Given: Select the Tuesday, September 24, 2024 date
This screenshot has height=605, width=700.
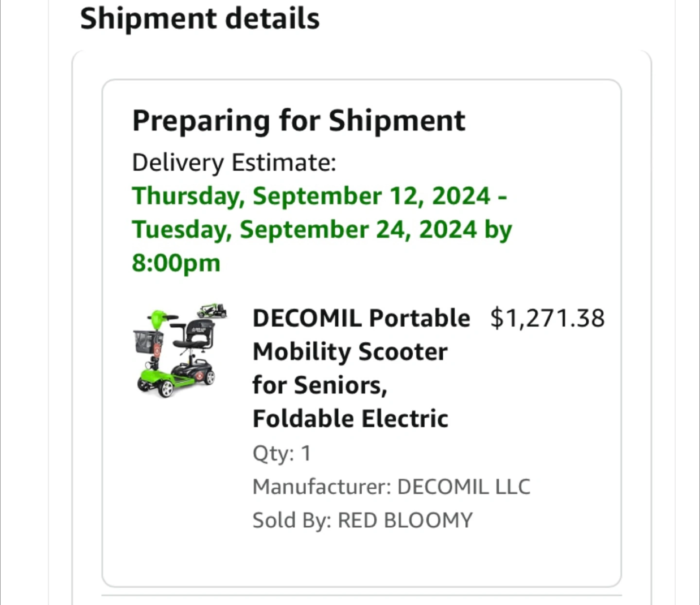Looking at the screenshot, I should tap(304, 230).
